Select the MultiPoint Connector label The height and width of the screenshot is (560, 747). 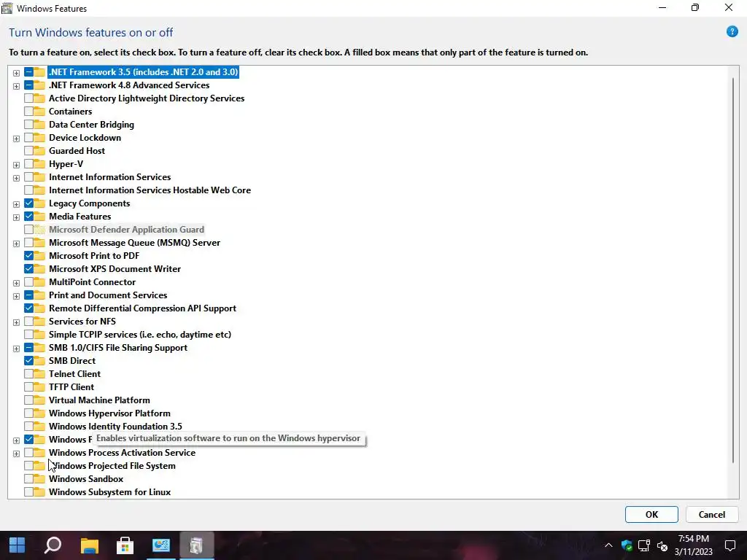(x=92, y=282)
